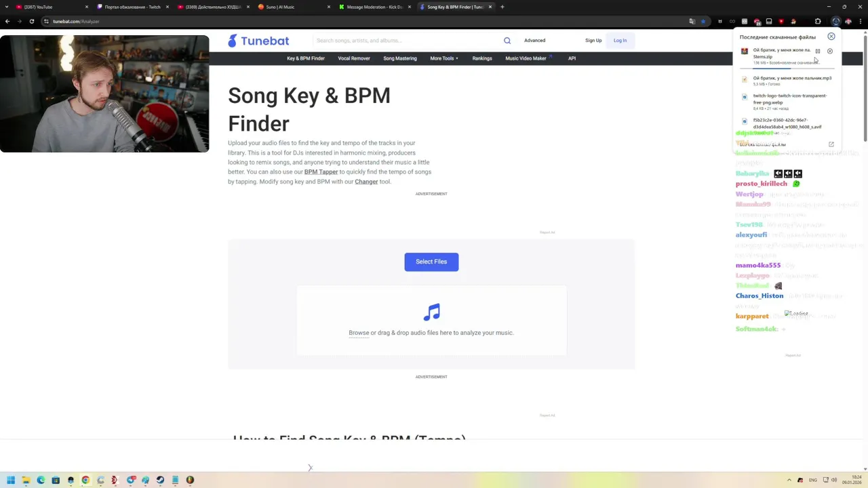
Task: Close the Suno AI Music tab
Action: [x=329, y=7]
